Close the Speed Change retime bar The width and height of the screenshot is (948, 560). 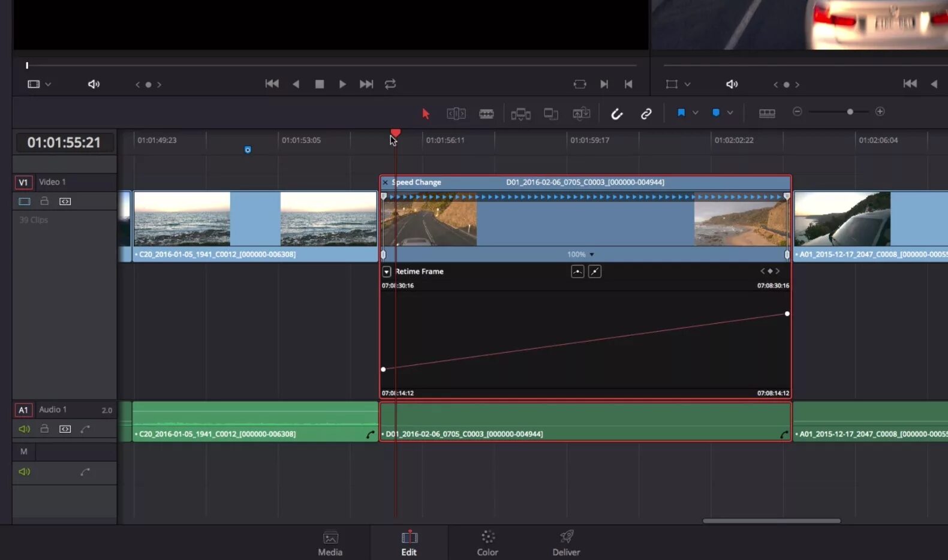pos(385,182)
